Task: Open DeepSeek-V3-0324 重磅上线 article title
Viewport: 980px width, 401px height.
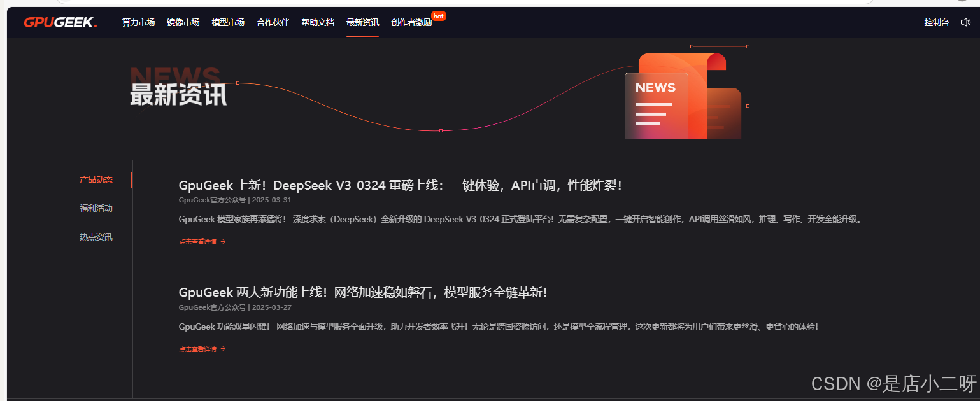Action: (x=400, y=185)
